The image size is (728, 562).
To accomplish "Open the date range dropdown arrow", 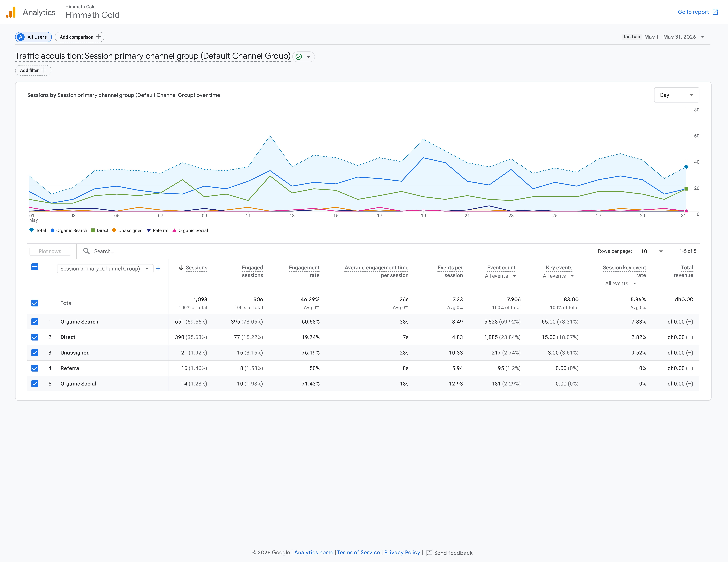I will click(x=702, y=37).
